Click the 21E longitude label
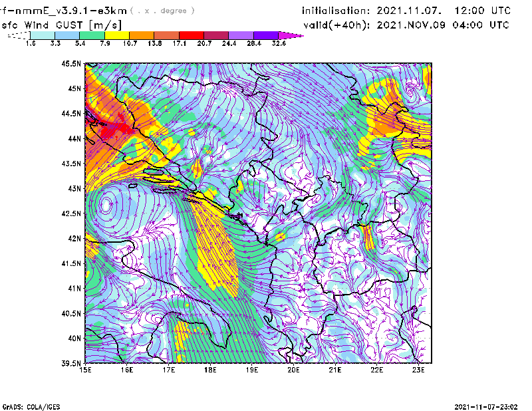 click(335, 370)
